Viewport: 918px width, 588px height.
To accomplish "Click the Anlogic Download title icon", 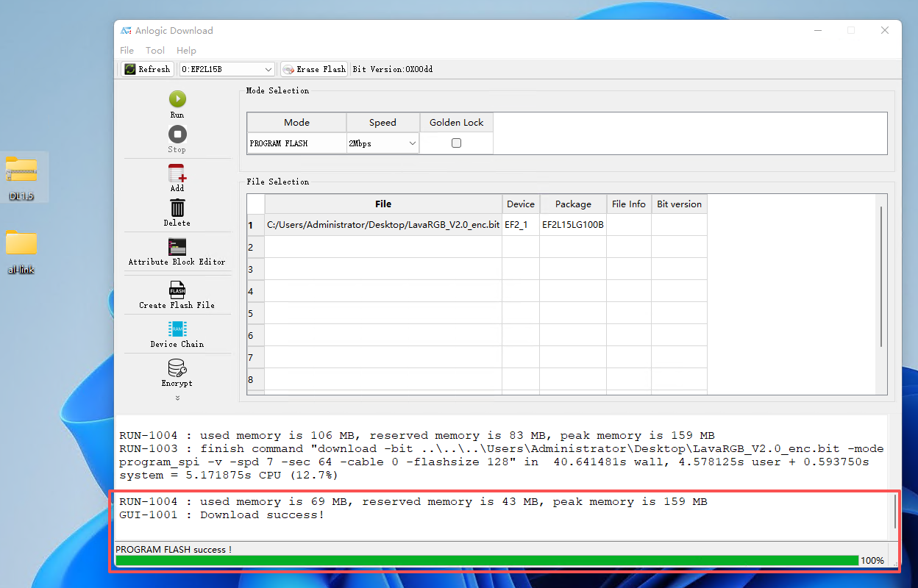I will pos(126,31).
